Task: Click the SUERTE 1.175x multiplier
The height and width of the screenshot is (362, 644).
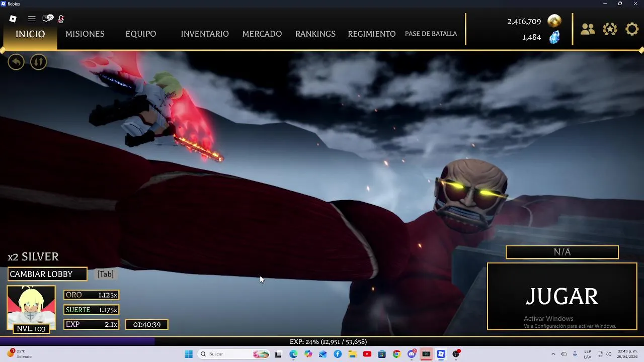Action: 92,310
